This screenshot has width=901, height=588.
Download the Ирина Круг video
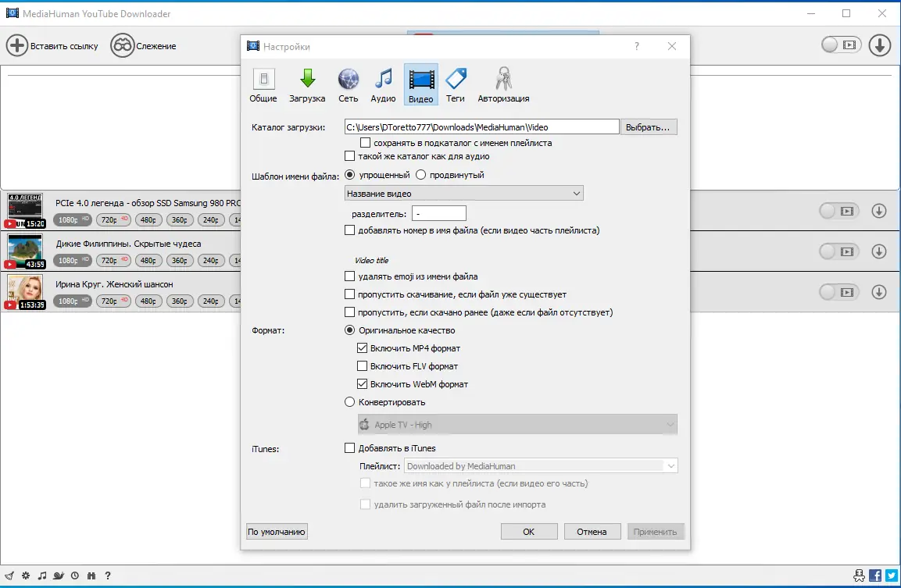click(878, 292)
